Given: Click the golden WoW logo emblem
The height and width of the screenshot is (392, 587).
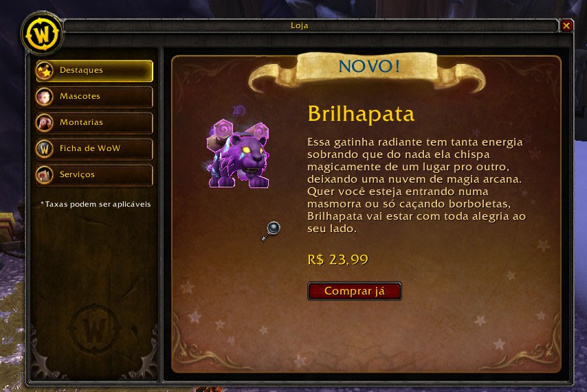Looking at the screenshot, I should (x=42, y=34).
